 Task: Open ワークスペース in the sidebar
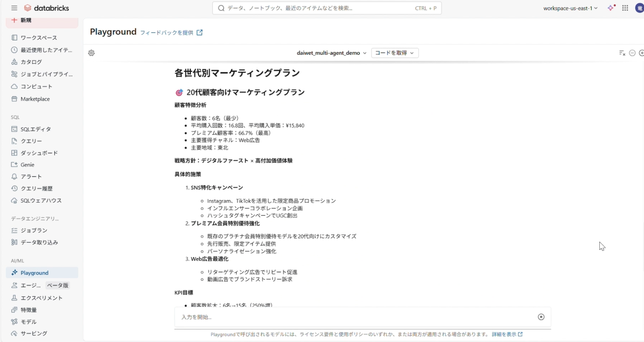[39, 37]
